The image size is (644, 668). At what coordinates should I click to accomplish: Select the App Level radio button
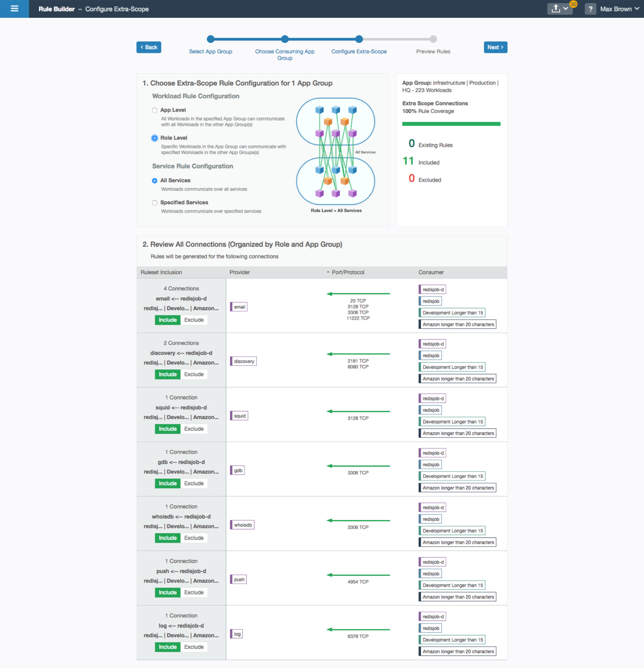(x=155, y=110)
